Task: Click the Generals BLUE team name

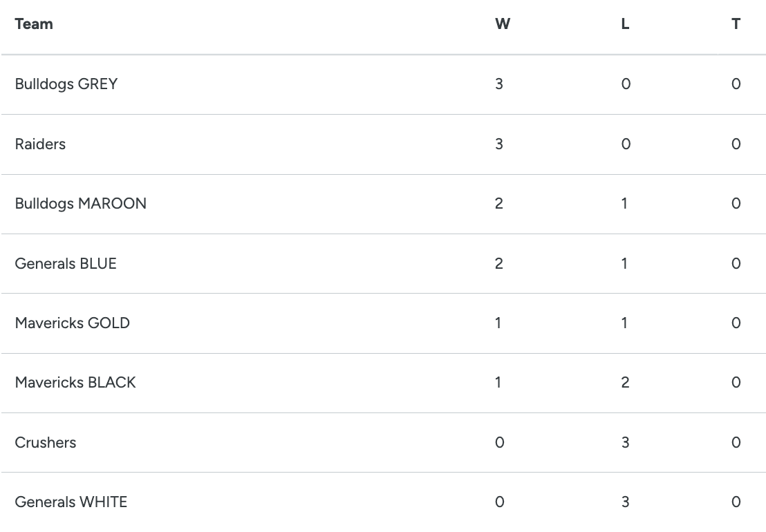Action: tap(66, 263)
